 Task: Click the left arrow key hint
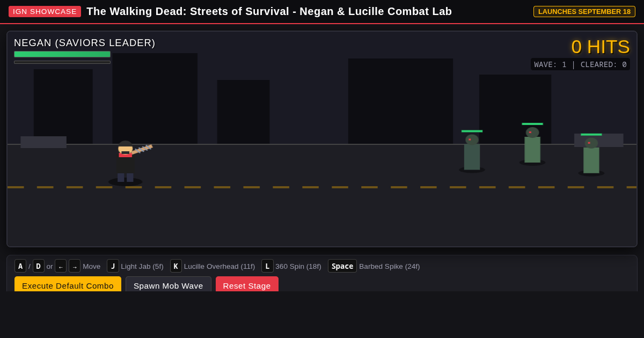pos(61,266)
